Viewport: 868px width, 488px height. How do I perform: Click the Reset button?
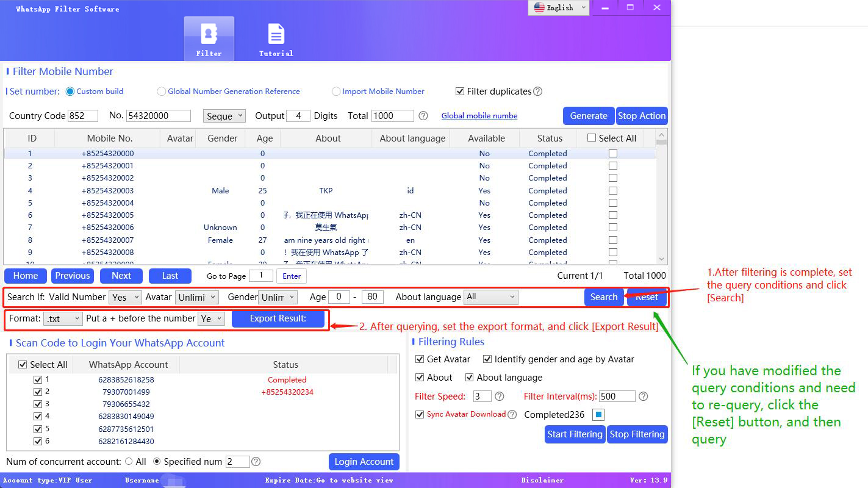647,297
